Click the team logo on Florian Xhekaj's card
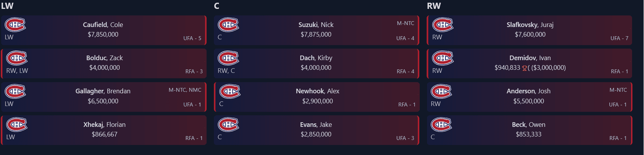The width and height of the screenshot is (644, 155). pos(17,125)
